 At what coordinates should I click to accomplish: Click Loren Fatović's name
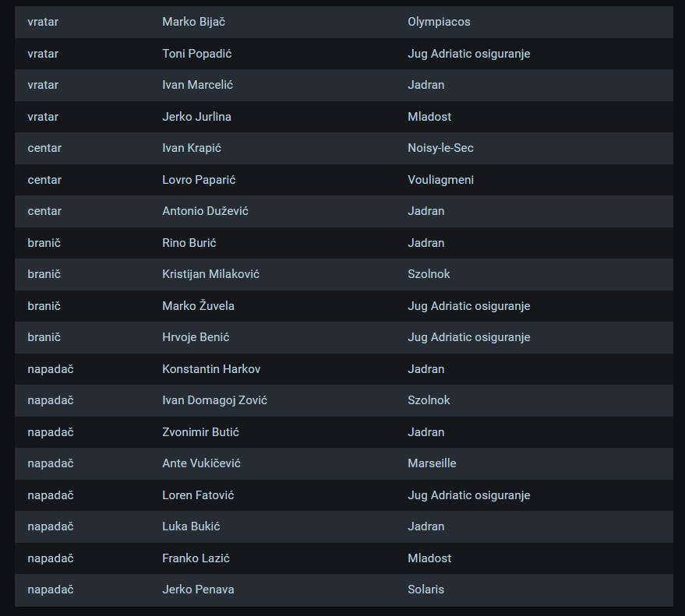pos(198,495)
